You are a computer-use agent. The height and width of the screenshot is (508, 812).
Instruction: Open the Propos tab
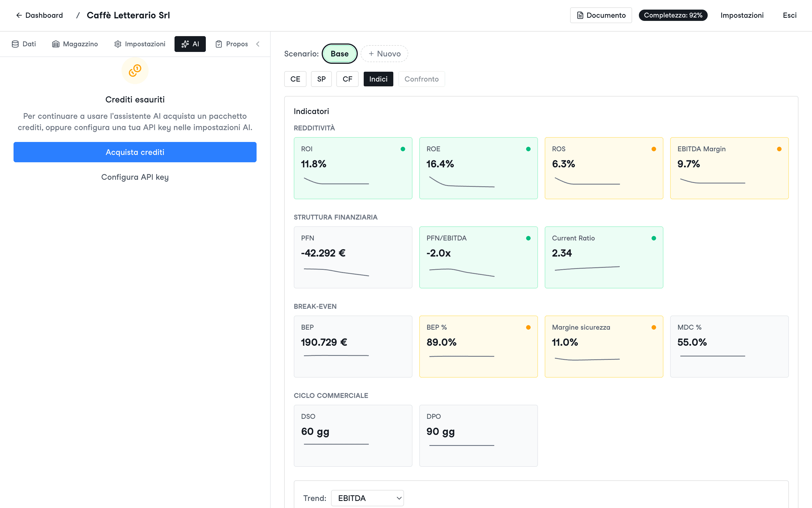point(231,44)
